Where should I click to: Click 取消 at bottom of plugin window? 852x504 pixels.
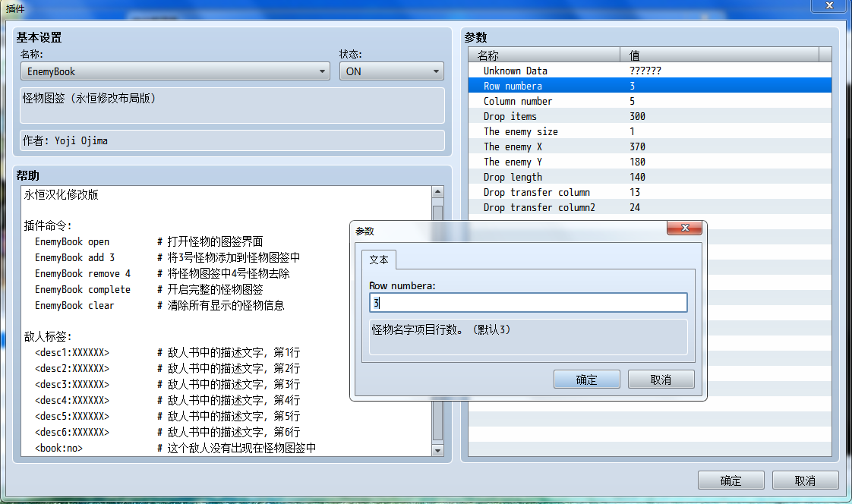click(x=805, y=480)
